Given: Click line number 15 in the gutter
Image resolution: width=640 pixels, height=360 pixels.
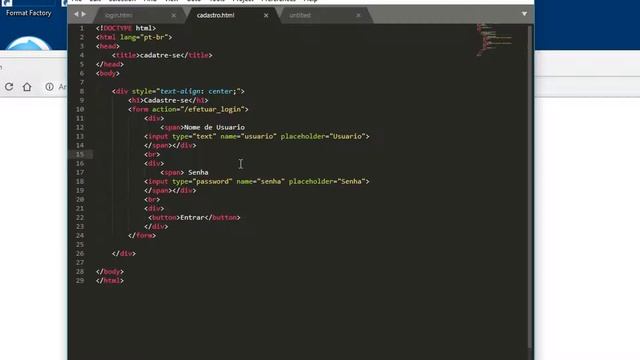Looking at the screenshot, I should pos(80,154).
